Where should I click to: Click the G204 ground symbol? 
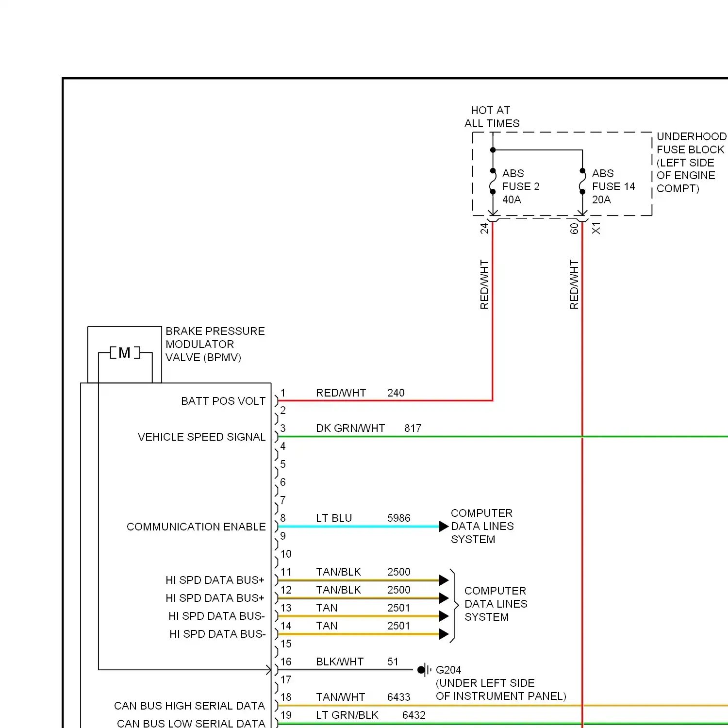(424, 670)
